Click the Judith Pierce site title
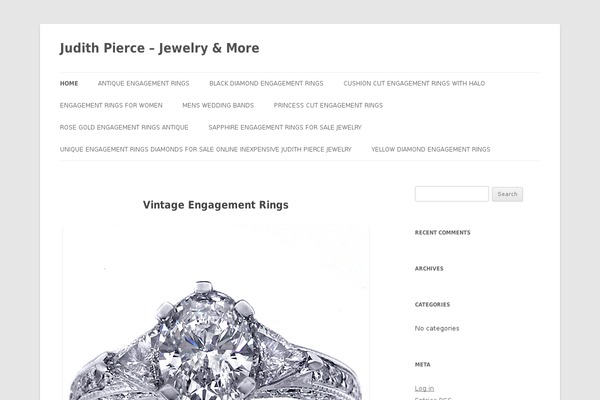Viewport: 600px width, 400px height. click(160, 48)
